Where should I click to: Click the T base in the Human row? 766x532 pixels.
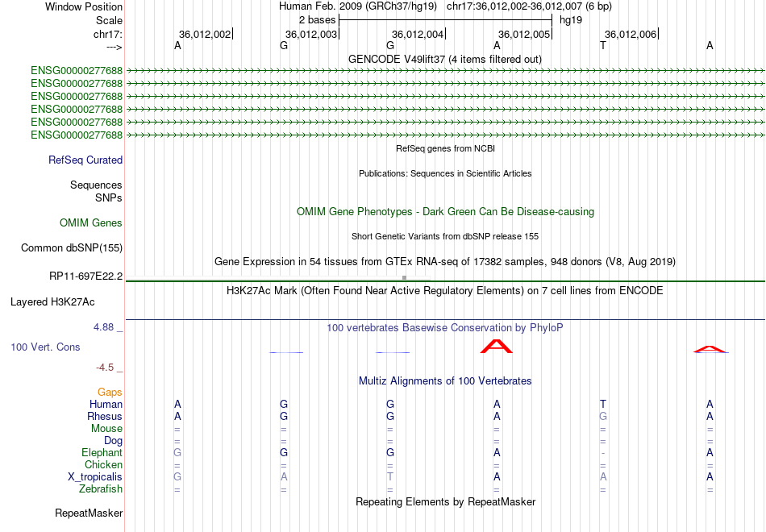(x=603, y=404)
